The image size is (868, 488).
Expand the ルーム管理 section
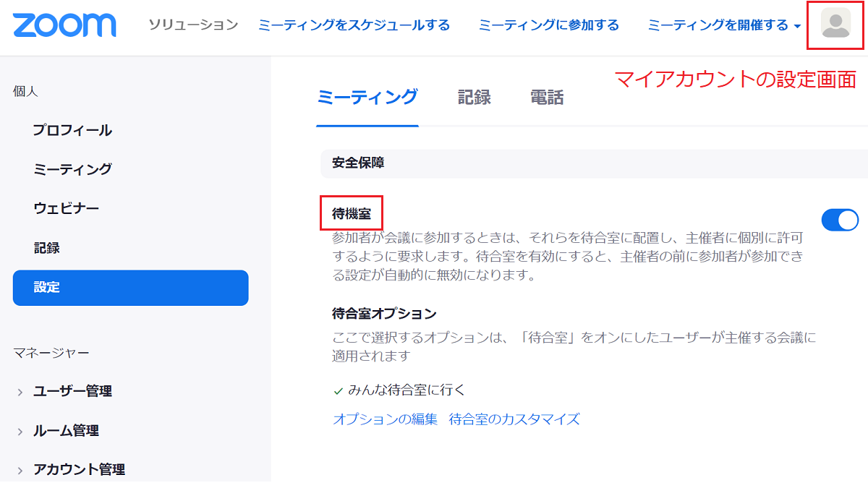66,430
